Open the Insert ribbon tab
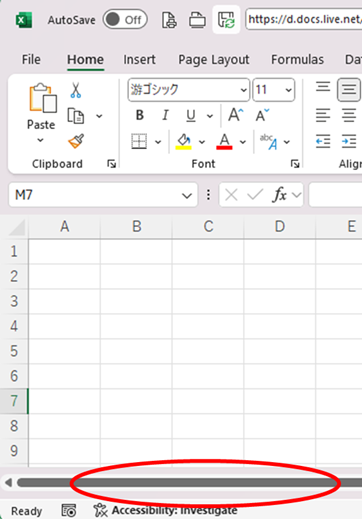The image size is (362, 519). tap(139, 59)
